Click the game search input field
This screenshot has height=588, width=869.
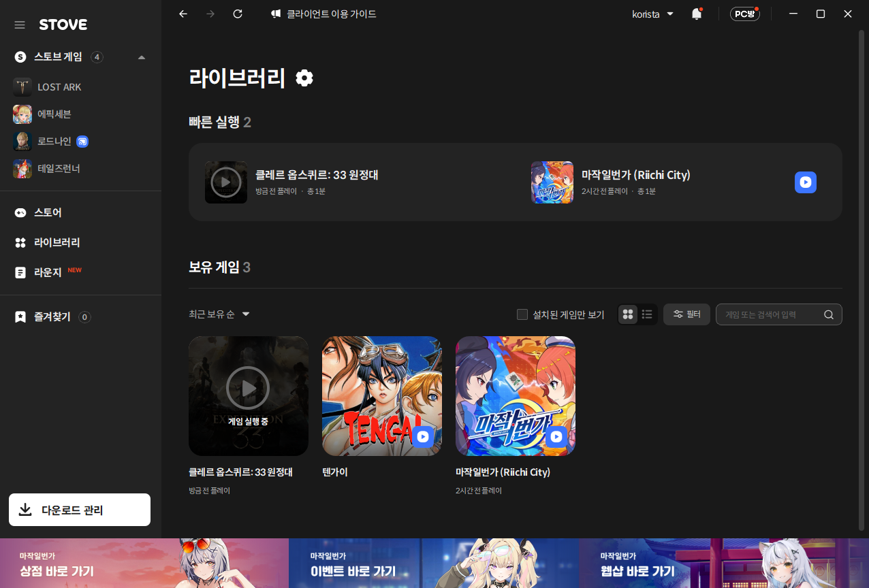(779, 314)
